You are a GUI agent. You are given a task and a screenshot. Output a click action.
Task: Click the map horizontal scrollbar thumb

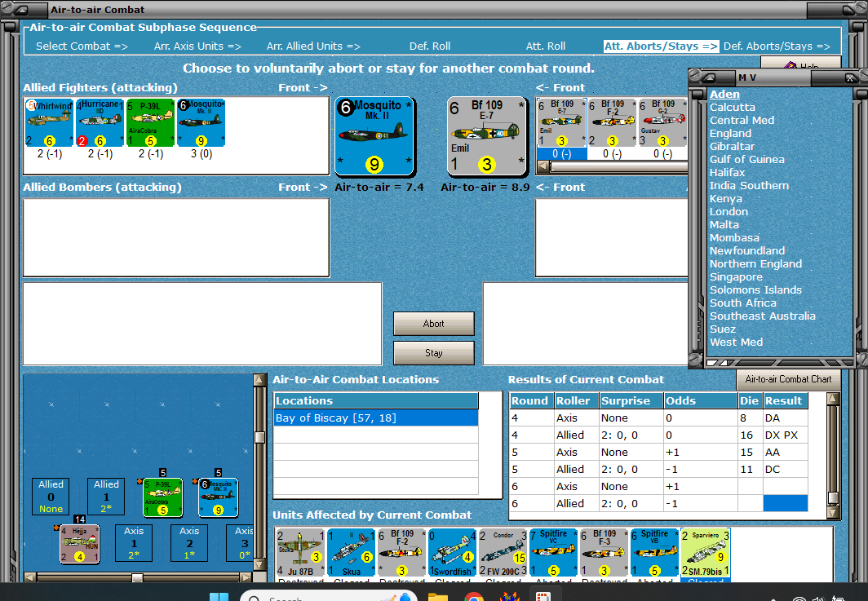[x=137, y=577]
